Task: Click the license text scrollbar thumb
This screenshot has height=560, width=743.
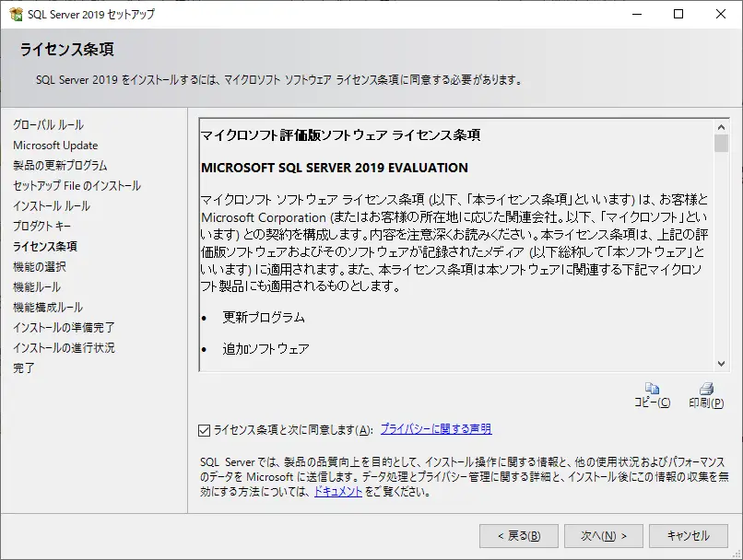Action: [721, 144]
